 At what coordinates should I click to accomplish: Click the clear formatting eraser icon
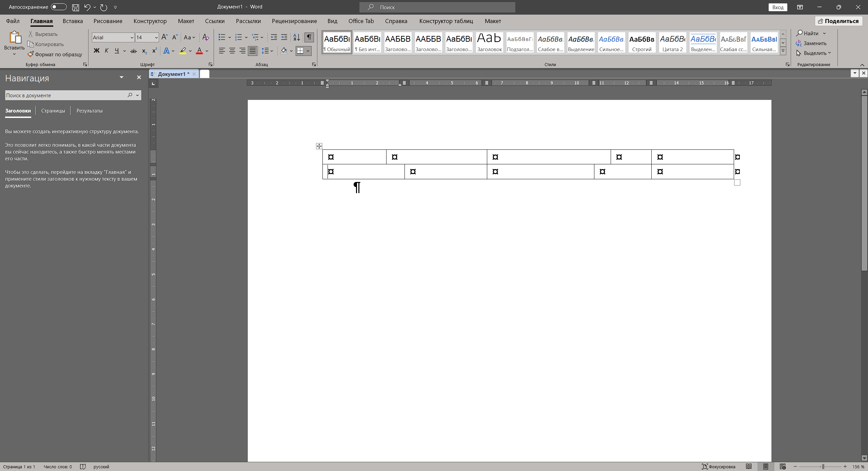pos(205,37)
